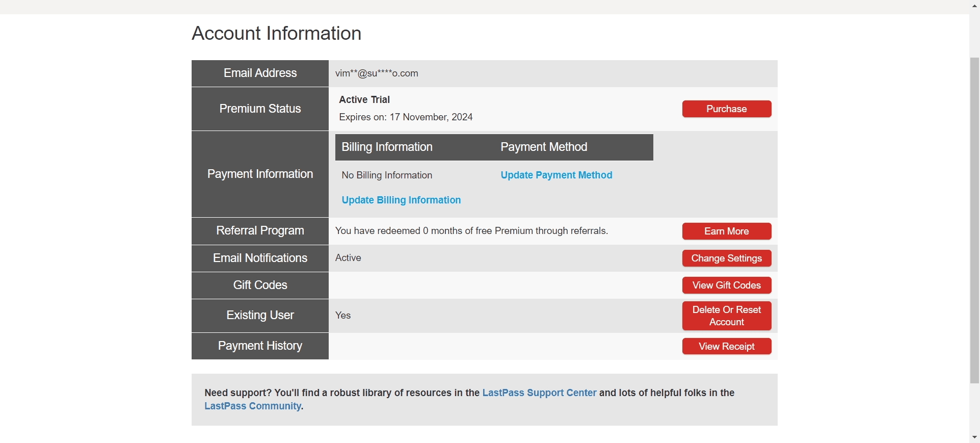Click the scrollbar down arrow
Image resolution: width=980 pixels, height=443 pixels.
click(974, 437)
